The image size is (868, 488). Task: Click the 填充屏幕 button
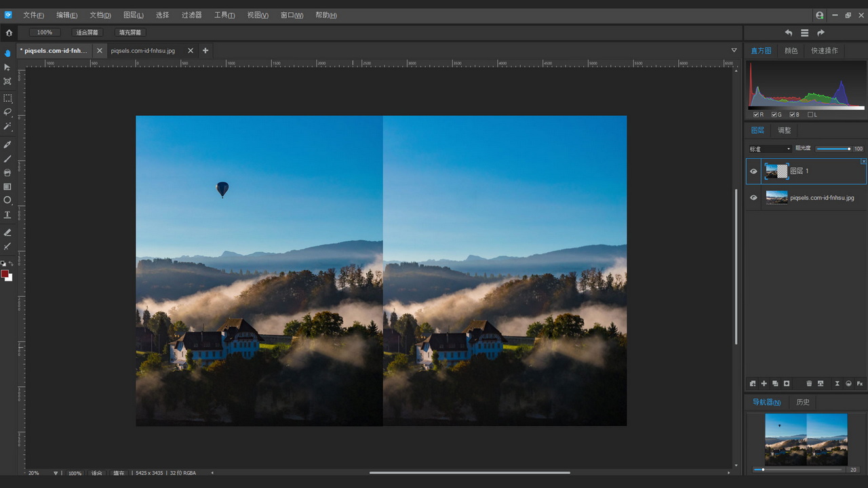tap(130, 33)
